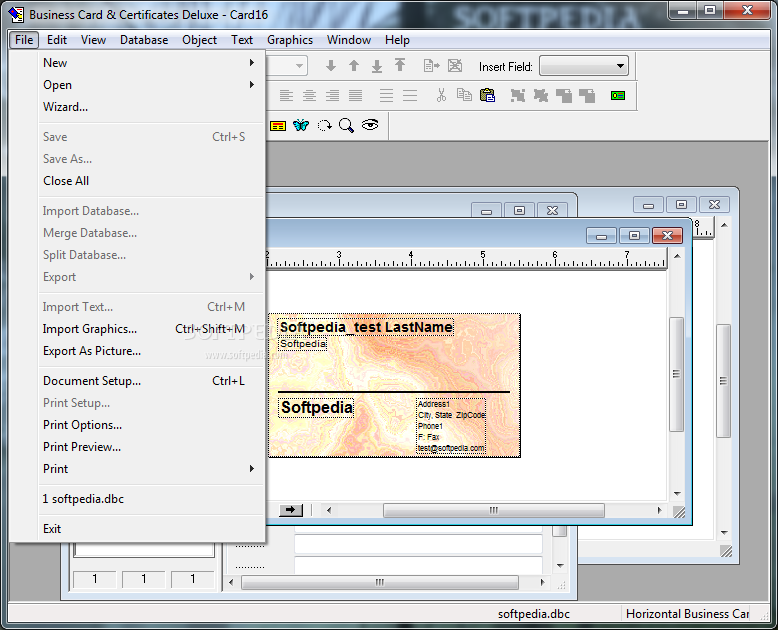Click the Copy icon
Viewport: 778px width, 630px height.
pos(464,95)
